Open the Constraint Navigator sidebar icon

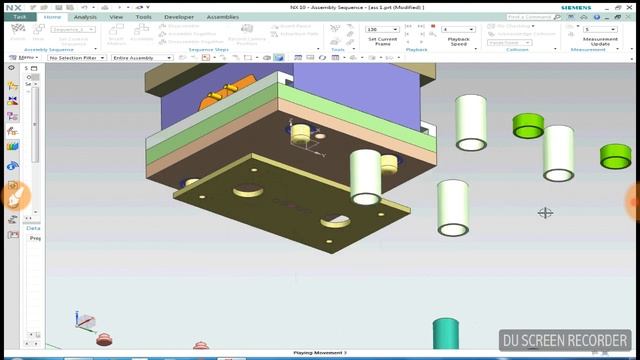tap(13, 100)
